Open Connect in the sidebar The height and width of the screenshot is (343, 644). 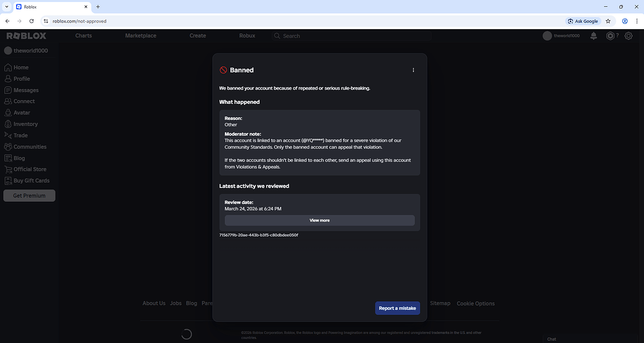pos(19,101)
